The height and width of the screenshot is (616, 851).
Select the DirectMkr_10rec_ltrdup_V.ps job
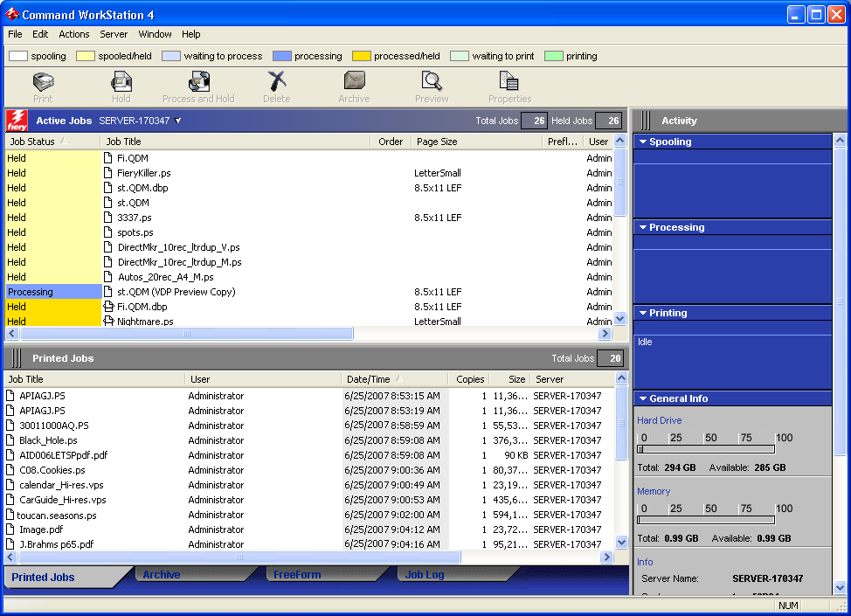[309, 247]
